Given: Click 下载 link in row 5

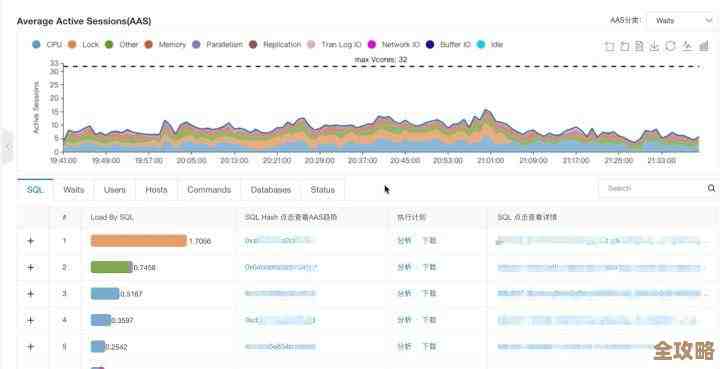Looking at the screenshot, I should (429, 347).
